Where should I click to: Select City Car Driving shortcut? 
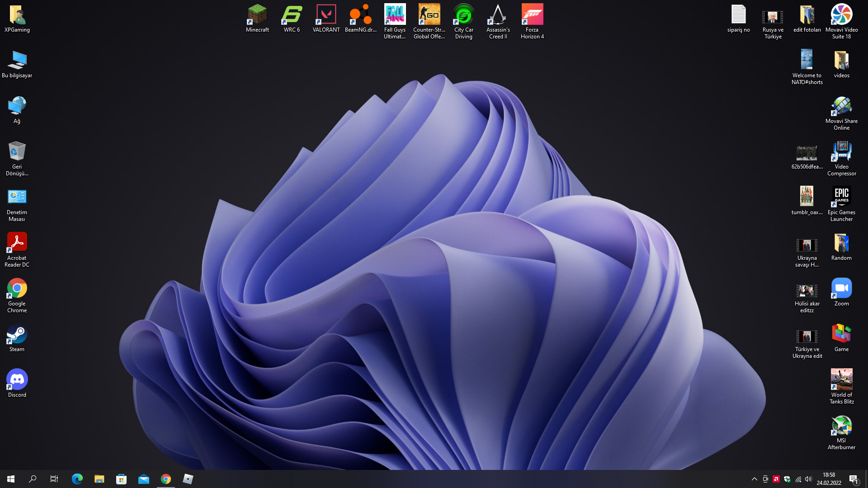464,22
